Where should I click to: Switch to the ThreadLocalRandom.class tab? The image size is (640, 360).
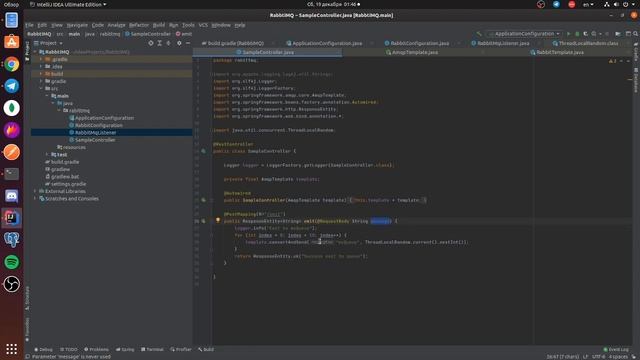(x=585, y=43)
